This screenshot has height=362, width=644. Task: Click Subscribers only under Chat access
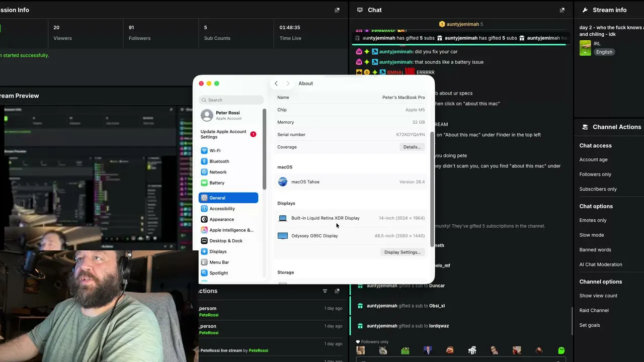[x=598, y=189]
